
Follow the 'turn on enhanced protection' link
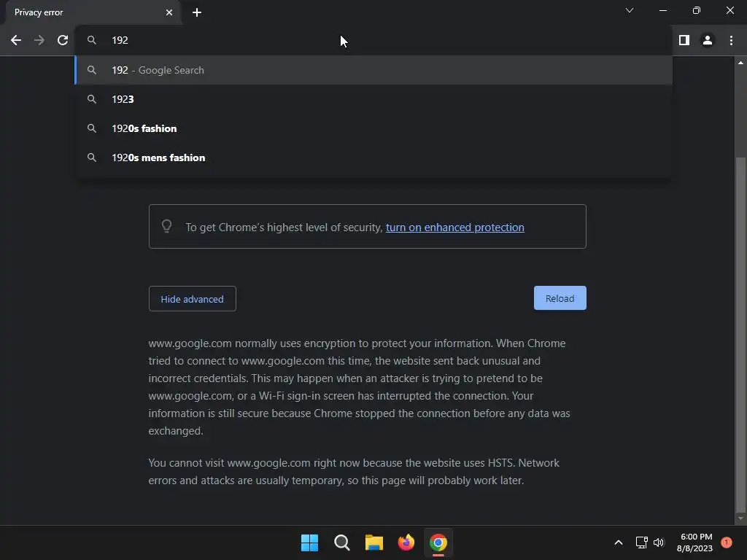(454, 227)
